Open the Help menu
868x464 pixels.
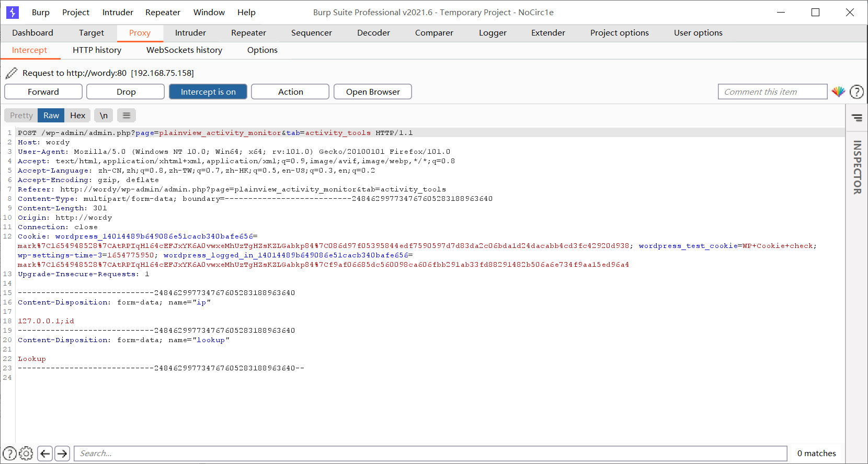click(x=246, y=12)
